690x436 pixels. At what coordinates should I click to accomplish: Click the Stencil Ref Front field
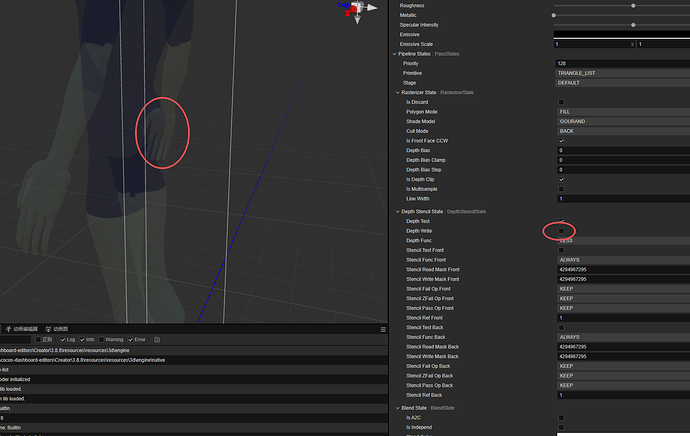(x=624, y=318)
